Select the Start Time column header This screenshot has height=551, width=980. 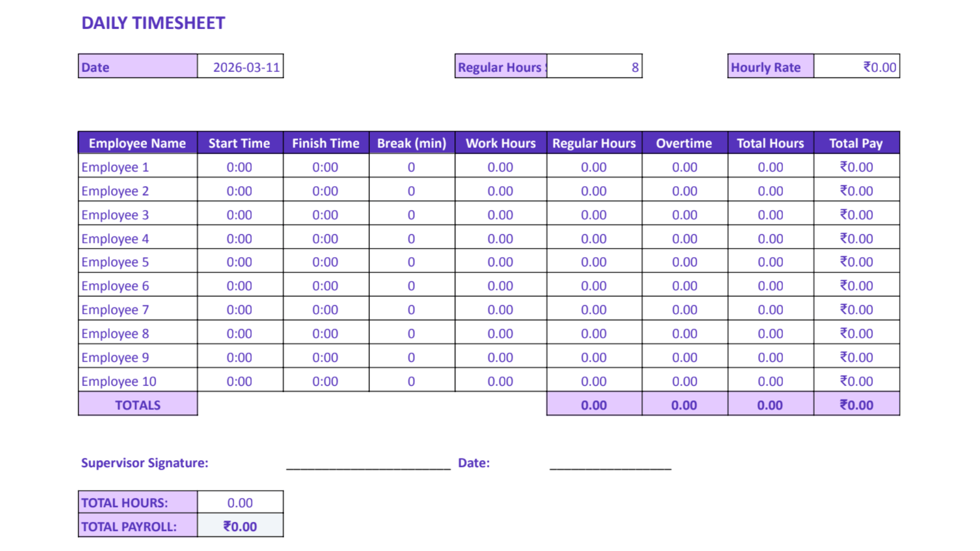tap(239, 143)
